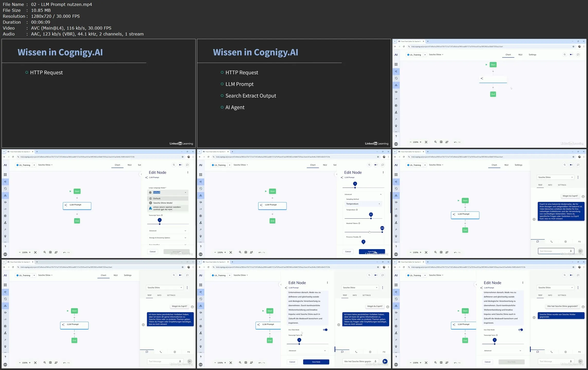Click the Edit Node kebab menu in the model-list frame

pos(188,172)
